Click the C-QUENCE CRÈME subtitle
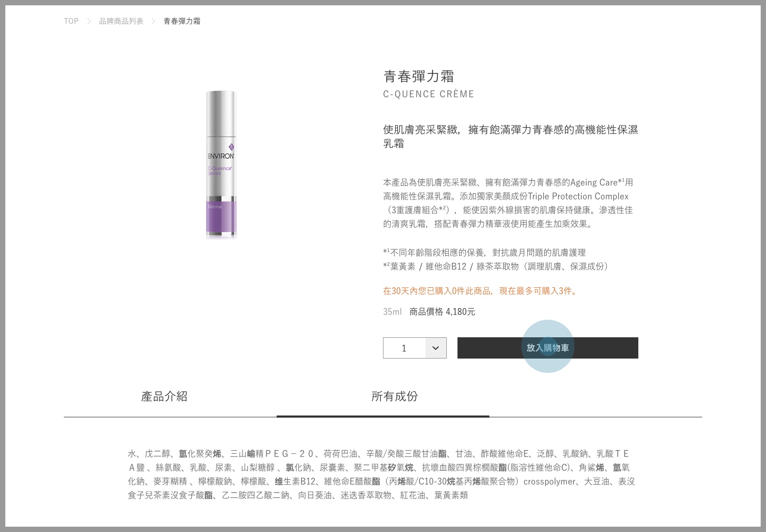 coord(429,94)
